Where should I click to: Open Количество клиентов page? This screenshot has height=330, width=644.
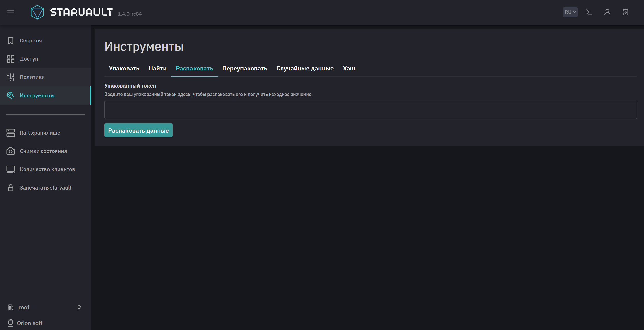[x=46, y=169]
